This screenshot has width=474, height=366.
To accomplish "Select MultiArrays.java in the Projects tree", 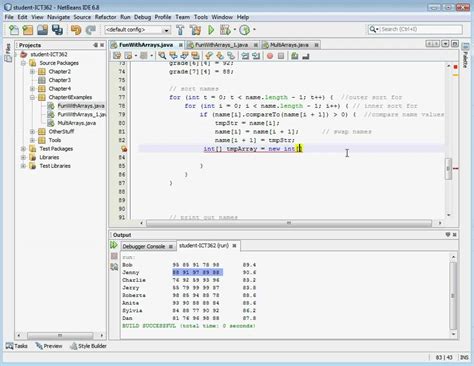I will coord(77,123).
